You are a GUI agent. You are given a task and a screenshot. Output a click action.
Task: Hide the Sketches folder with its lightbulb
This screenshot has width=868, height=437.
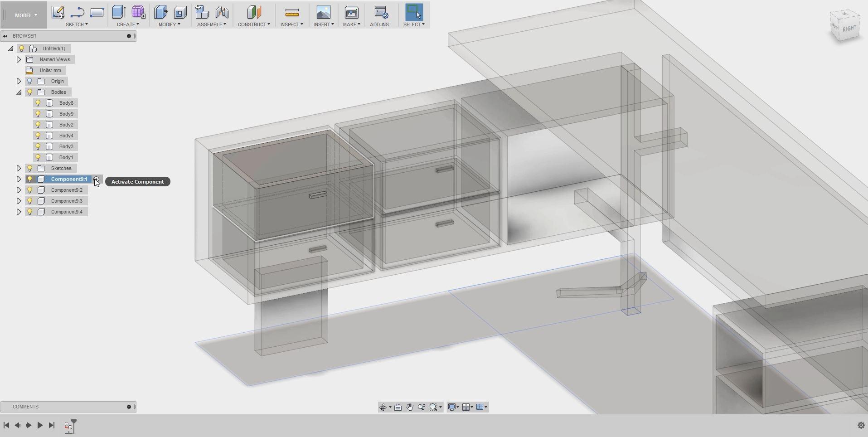[29, 168]
